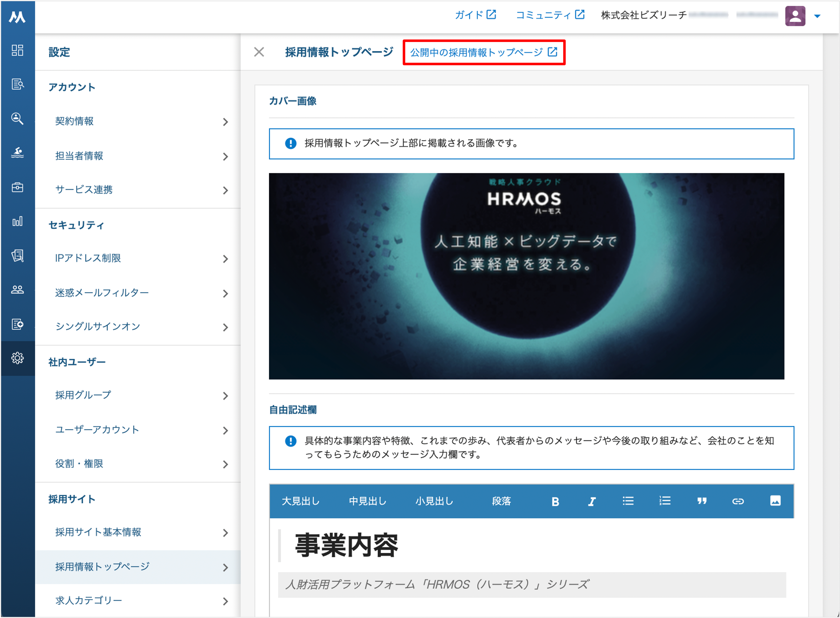This screenshot has width=840, height=618.
Task: Expand 求人カテゴリー chevron
Action: (x=225, y=601)
